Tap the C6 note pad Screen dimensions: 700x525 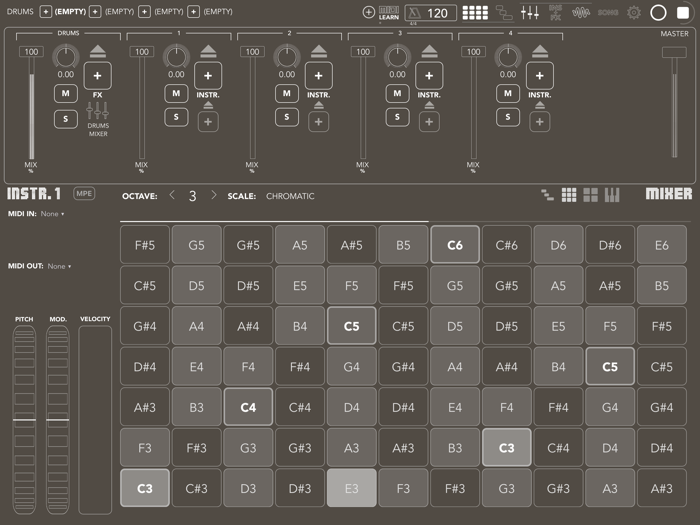[x=455, y=245]
